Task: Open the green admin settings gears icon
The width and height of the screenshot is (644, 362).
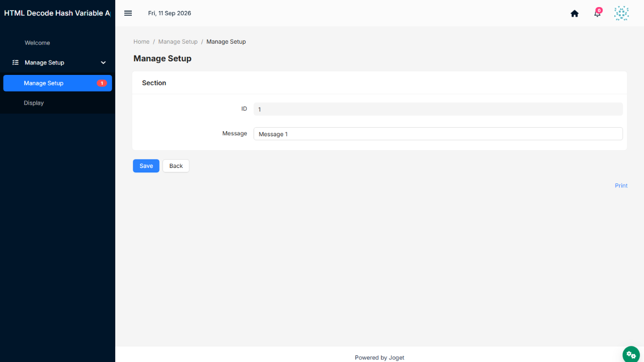Action: click(631, 354)
